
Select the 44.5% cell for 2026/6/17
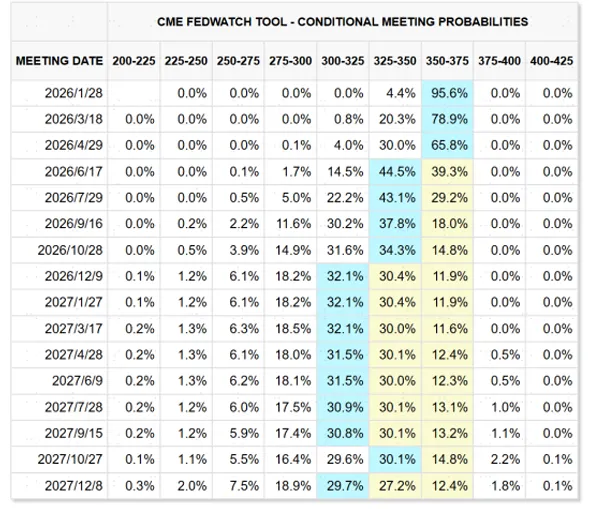pos(395,172)
